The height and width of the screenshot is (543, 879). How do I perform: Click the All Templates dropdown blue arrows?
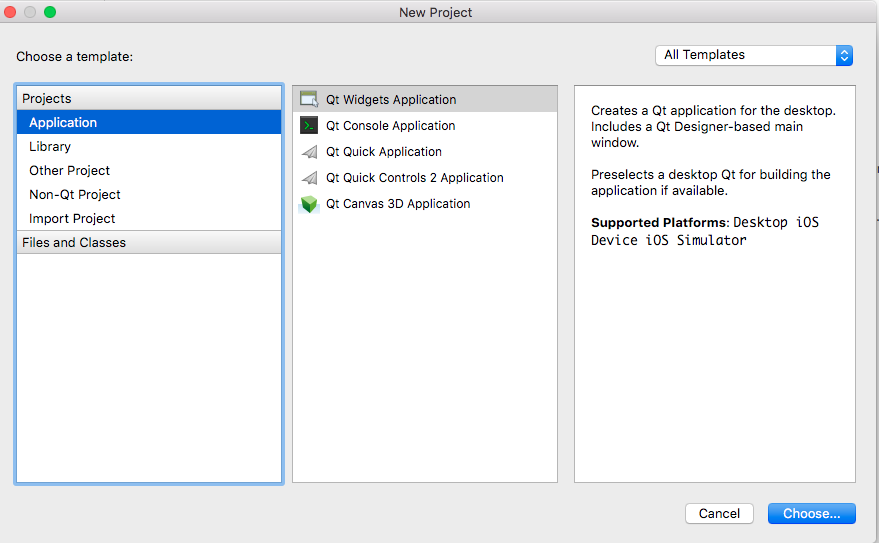click(844, 55)
